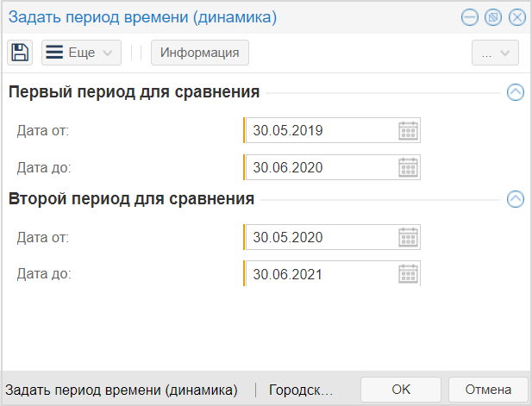The height and width of the screenshot is (406, 532).
Task: Click status bar text Задать период времени (динамика)
Action: pos(122,390)
